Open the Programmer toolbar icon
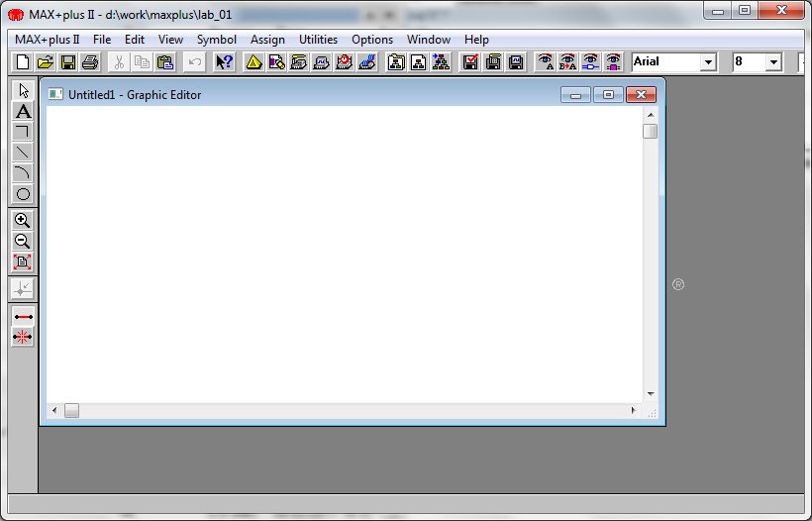The width and height of the screenshot is (812, 521). pos(366,62)
